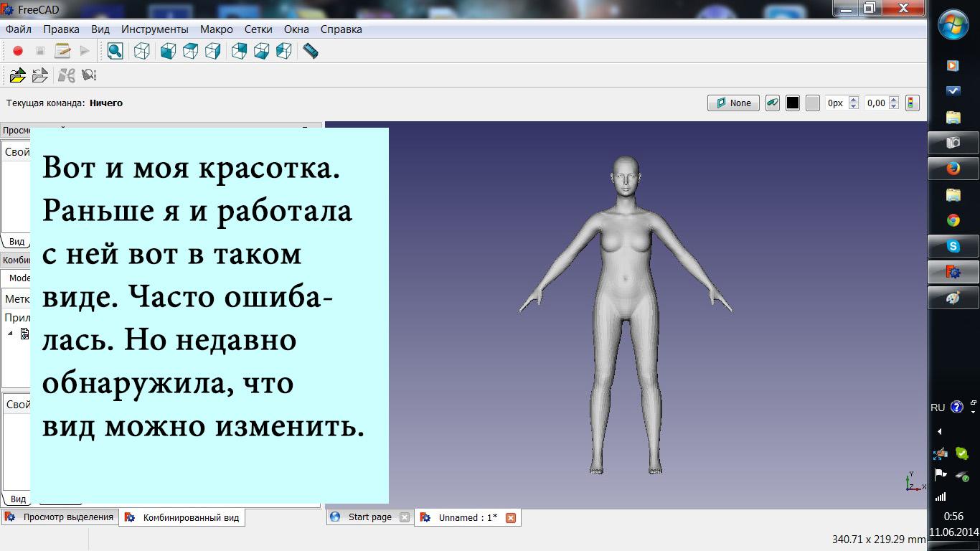Open Firefox from the taskbar
980x551 pixels.
[x=953, y=169]
